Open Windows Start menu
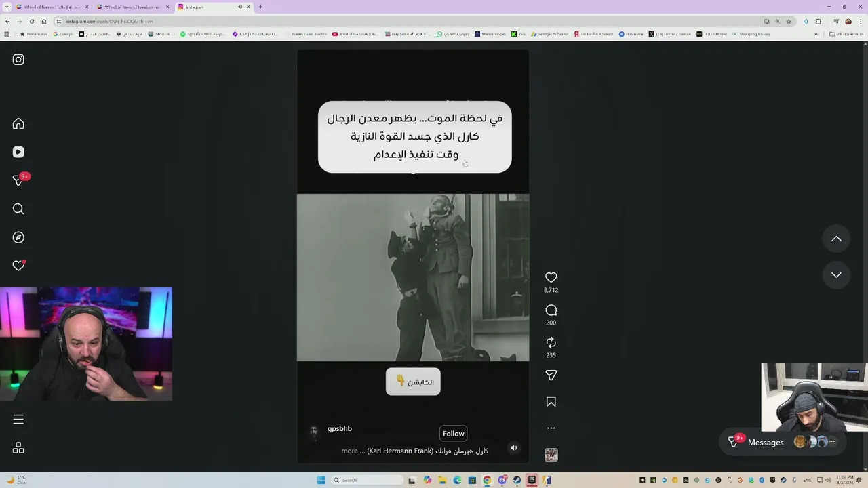This screenshot has height=488, width=868. [x=321, y=480]
